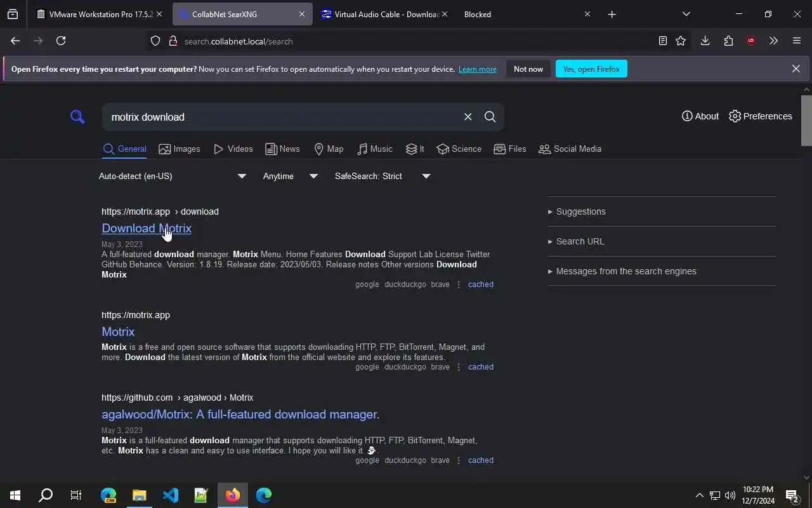Open the uBlock Origin extension

[x=751, y=41]
